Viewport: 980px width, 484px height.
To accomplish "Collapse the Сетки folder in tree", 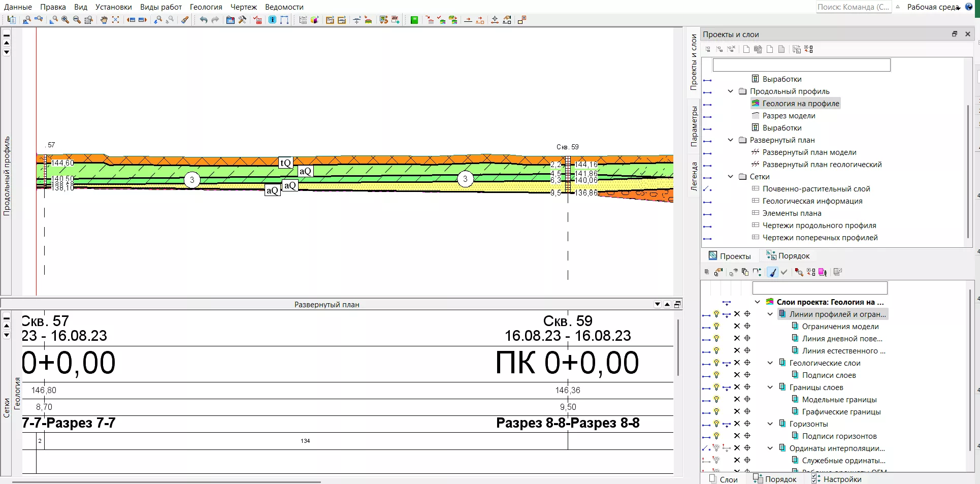I will point(731,177).
